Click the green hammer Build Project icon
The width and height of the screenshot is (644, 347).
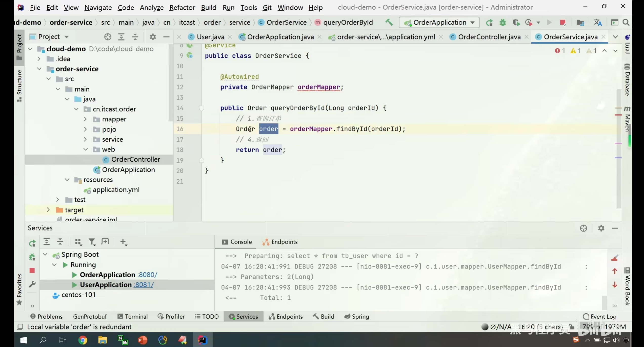(389, 22)
